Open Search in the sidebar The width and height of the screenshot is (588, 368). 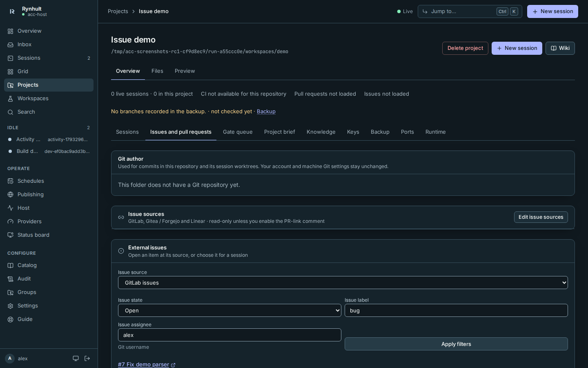[49, 112]
